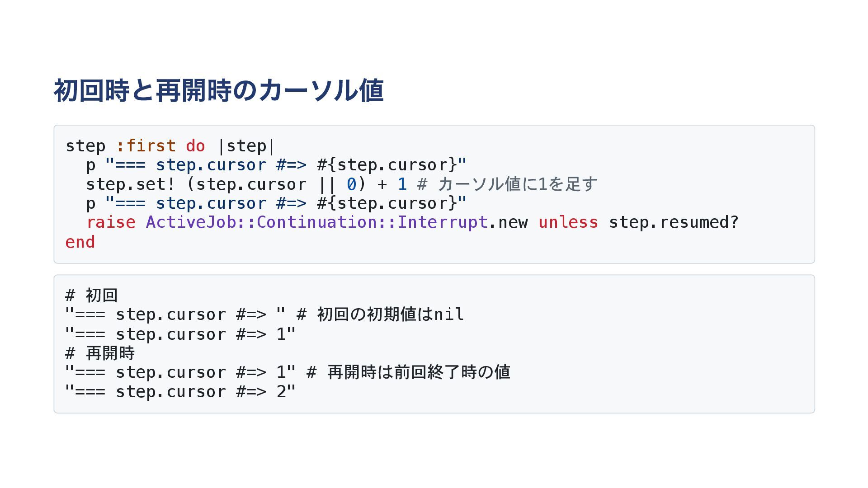
Task: Select the red do keyword
Action: [195, 146]
